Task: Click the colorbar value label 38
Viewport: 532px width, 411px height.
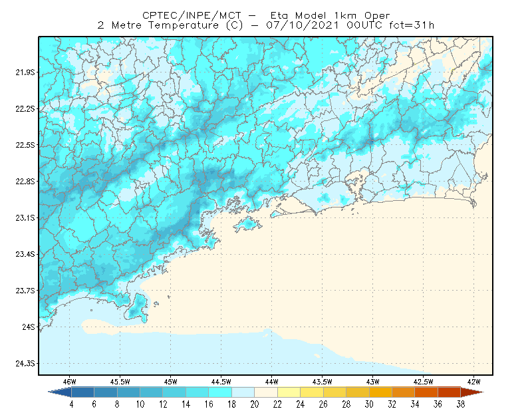Action: click(x=460, y=404)
